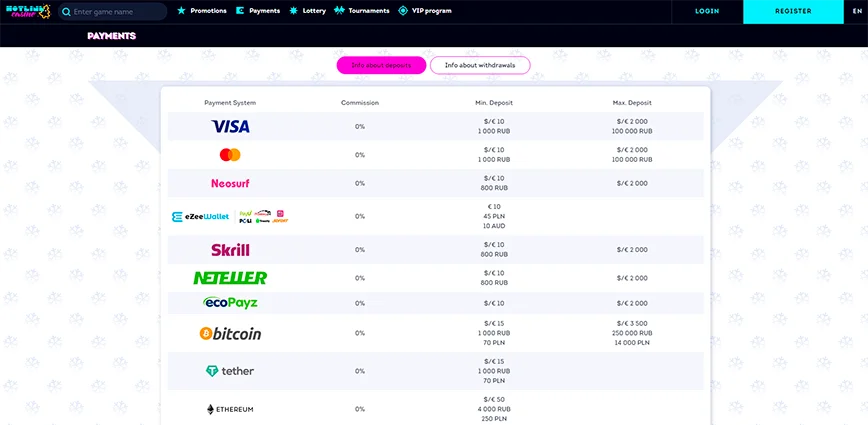Click the 250 000 RUB maximum in bitcoin row
The width and height of the screenshot is (868, 425).
(632, 333)
